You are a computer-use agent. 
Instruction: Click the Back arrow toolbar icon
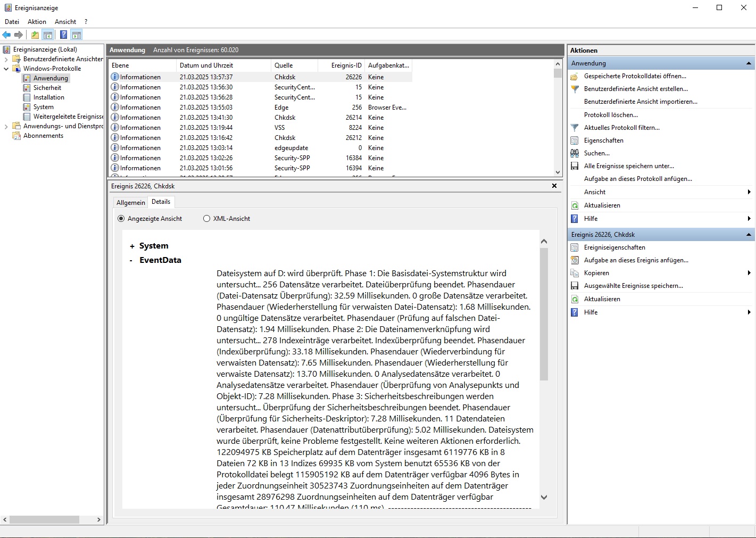pyautogui.click(x=6, y=35)
